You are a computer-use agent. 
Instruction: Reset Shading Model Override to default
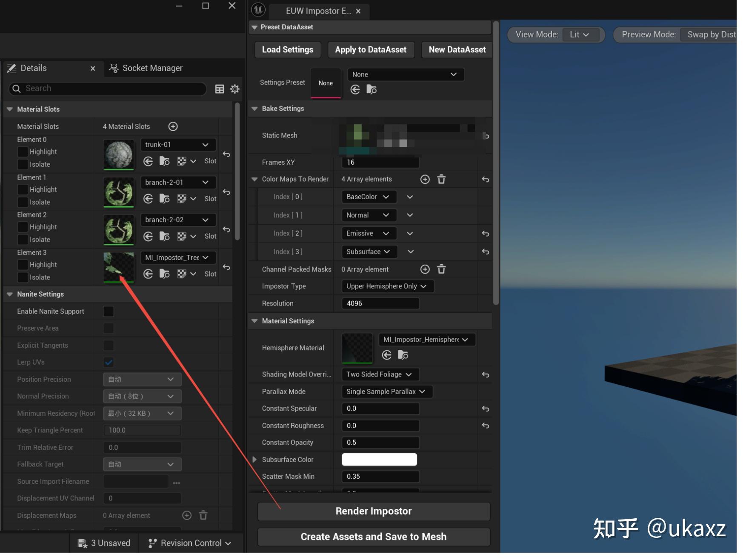[485, 374]
